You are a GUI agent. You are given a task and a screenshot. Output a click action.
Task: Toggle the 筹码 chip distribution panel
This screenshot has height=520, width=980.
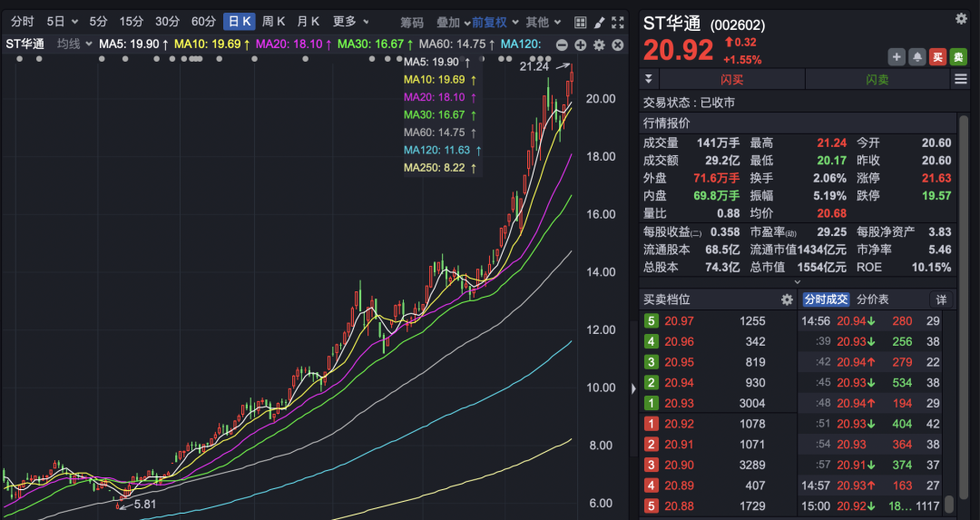[x=412, y=22]
